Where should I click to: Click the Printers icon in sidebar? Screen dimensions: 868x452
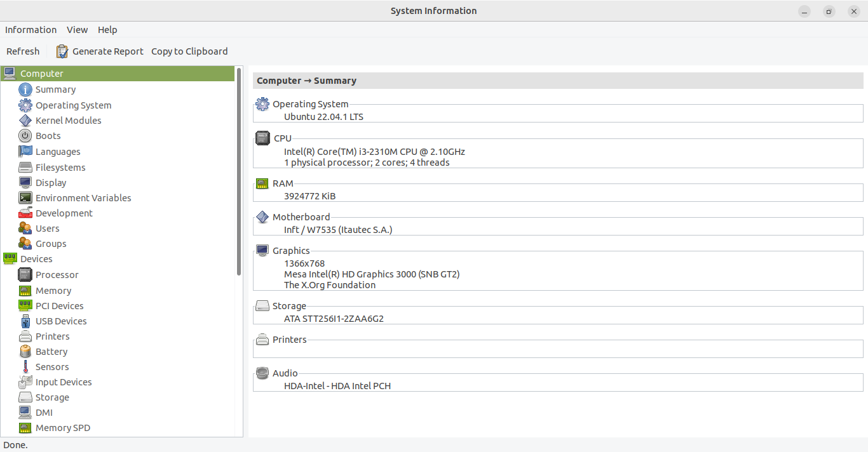[x=25, y=336]
